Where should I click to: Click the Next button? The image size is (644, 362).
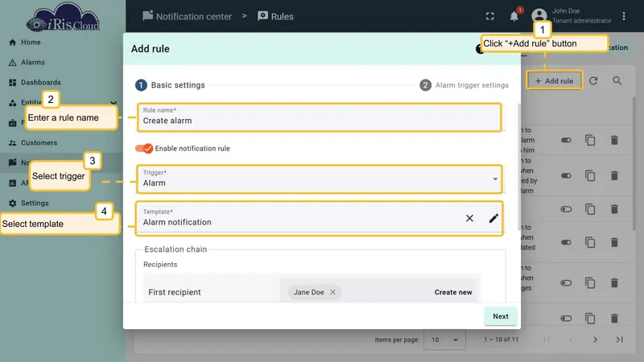[500, 316]
